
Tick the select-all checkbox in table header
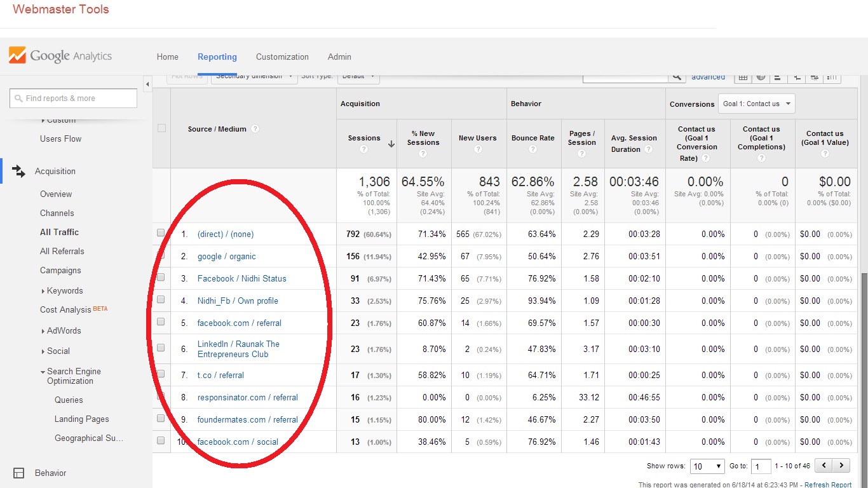161,128
